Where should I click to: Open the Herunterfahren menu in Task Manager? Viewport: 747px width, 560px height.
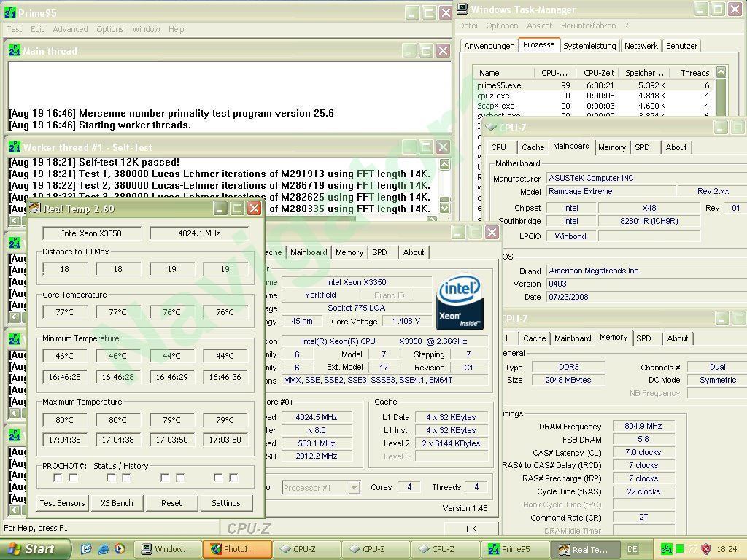point(589,26)
